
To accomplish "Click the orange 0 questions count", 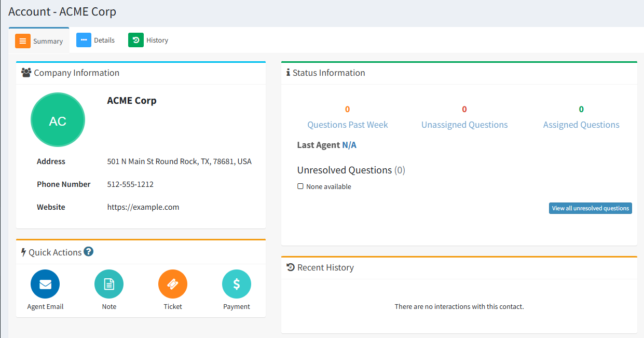I will click(x=347, y=109).
